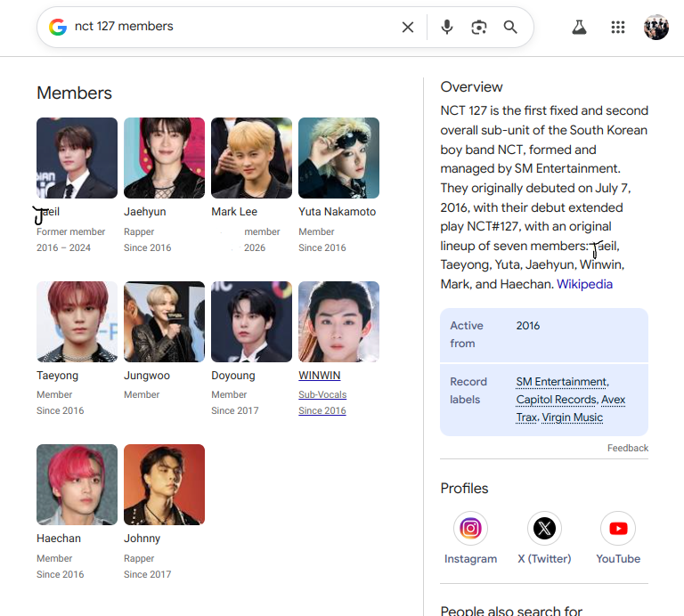Open NCT 127 Instagram profile icon
Viewport: 684px width, 616px height.
[x=470, y=528]
